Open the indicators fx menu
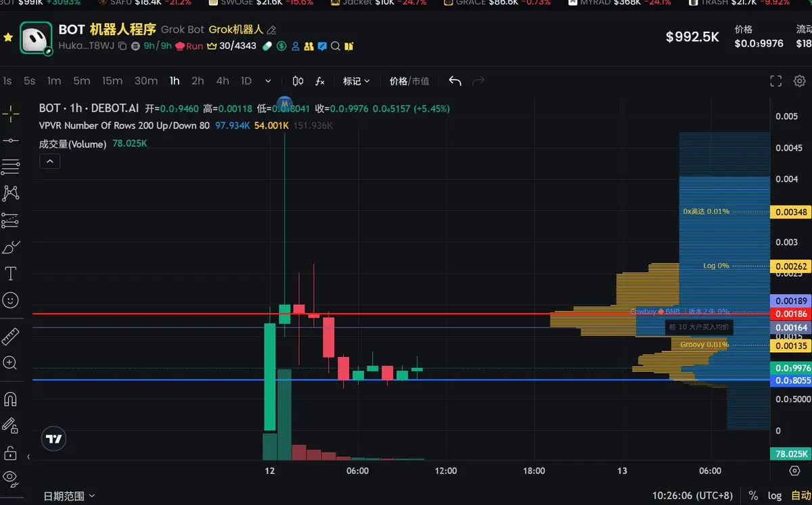Image resolution: width=812 pixels, height=505 pixels. 320,81
